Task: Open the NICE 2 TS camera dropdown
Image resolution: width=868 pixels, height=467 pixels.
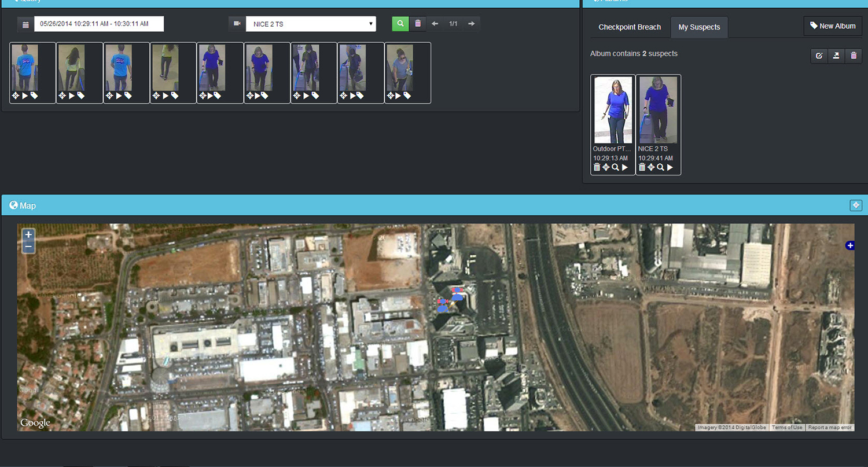Action: click(x=311, y=24)
